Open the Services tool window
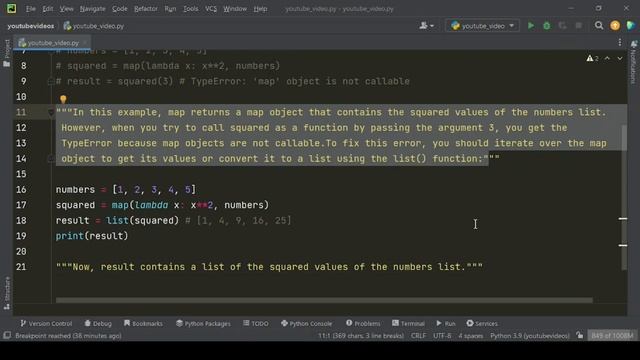Image resolution: width=640 pixels, height=360 pixels. point(482,323)
